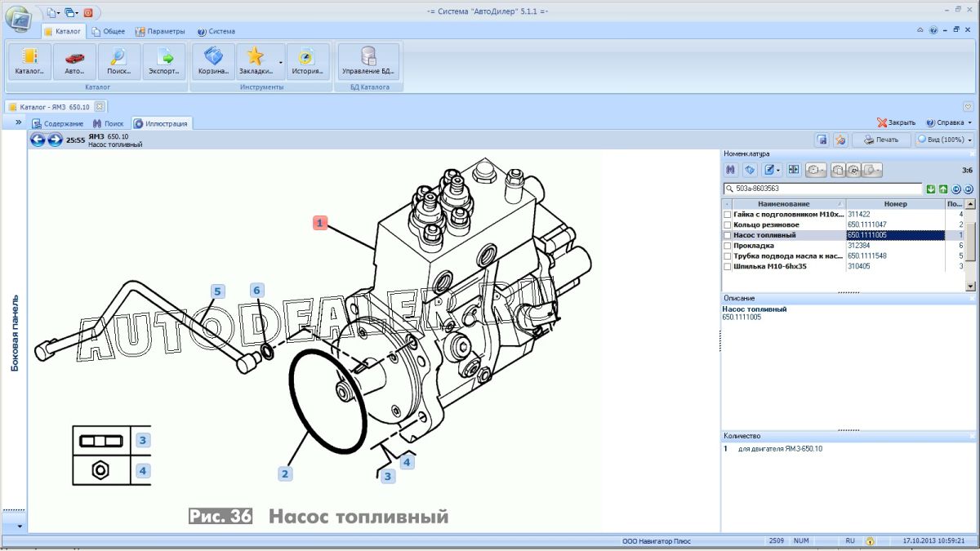980x551 pixels.
Task: Check the box for Прокладка
Action: point(728,246)
